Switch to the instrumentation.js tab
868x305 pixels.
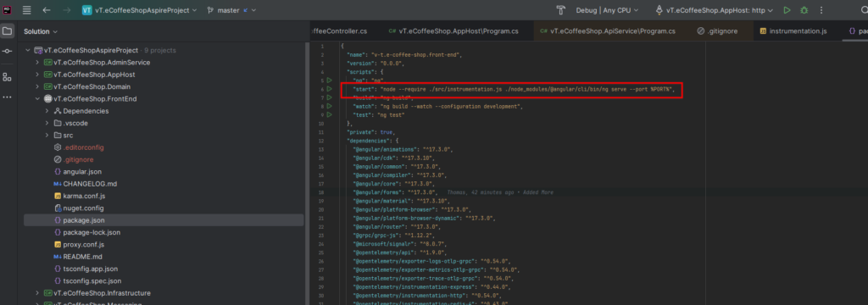click(793, 31)
